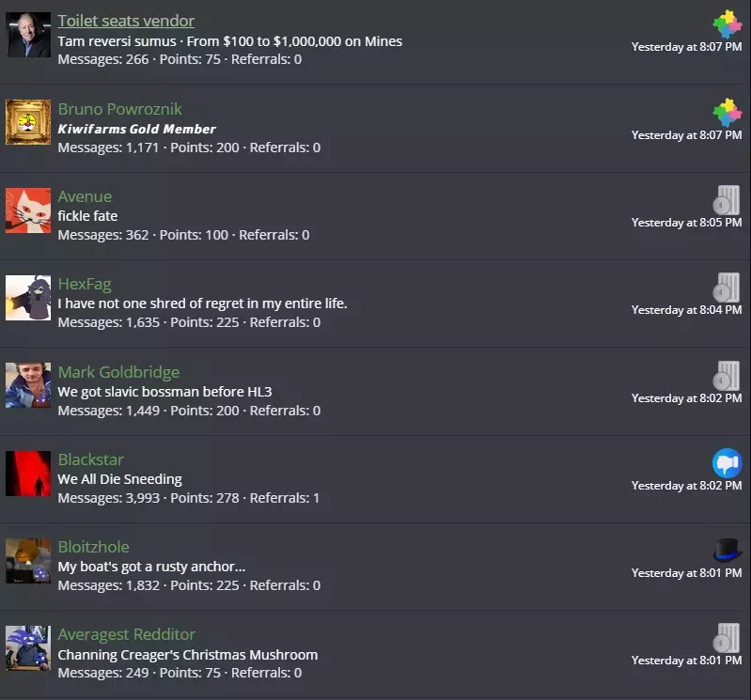This screenshot has height=700, width=751.
Task: Visit Avenue's profile via username
Action: 85,196
